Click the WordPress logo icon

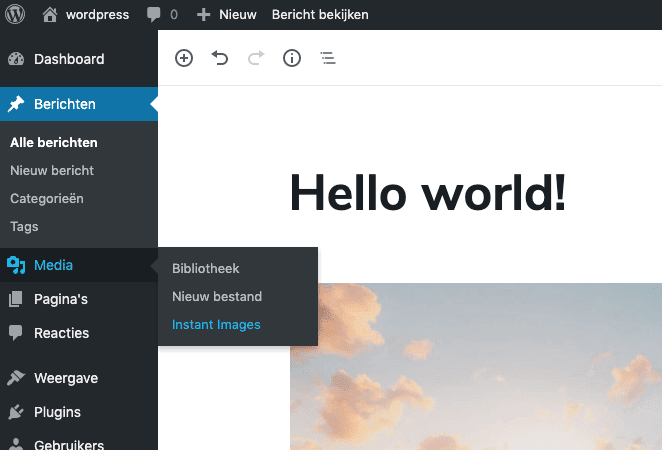(15, 14)
